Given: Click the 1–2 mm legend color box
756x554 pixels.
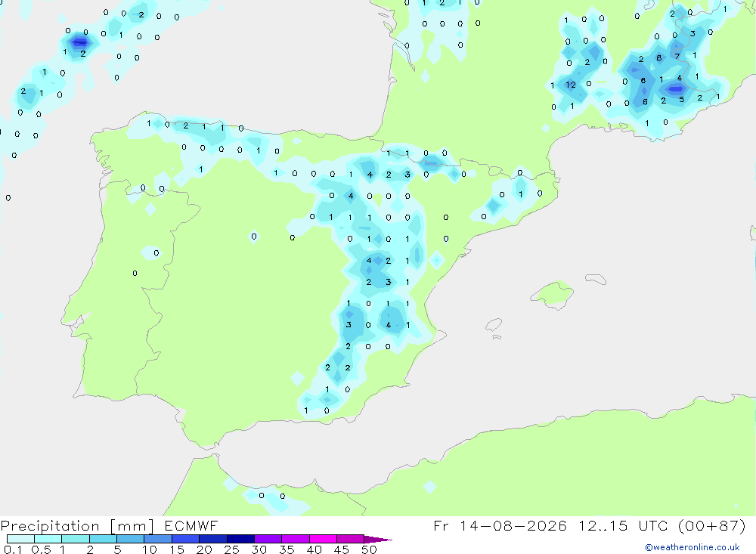Looking at the screenshot, I should 76,539.
